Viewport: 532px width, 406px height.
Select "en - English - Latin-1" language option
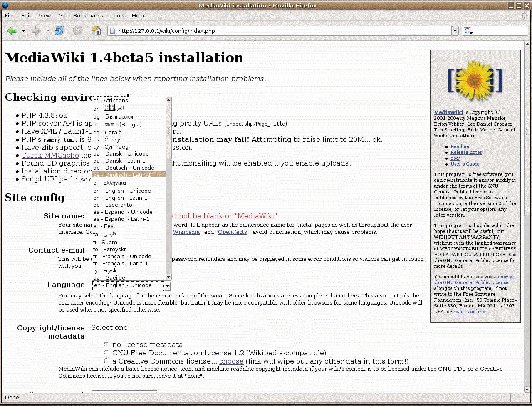pyautogui.click(x=129, y=198)
